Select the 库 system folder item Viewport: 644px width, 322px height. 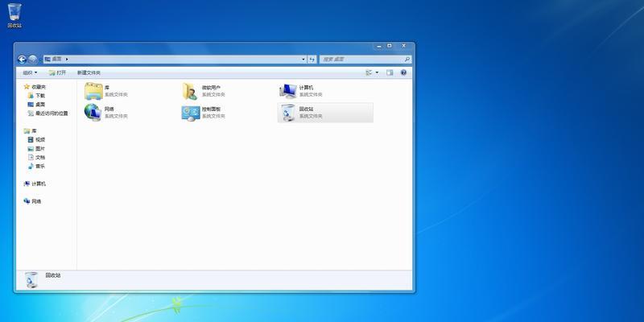pos(106,91)
